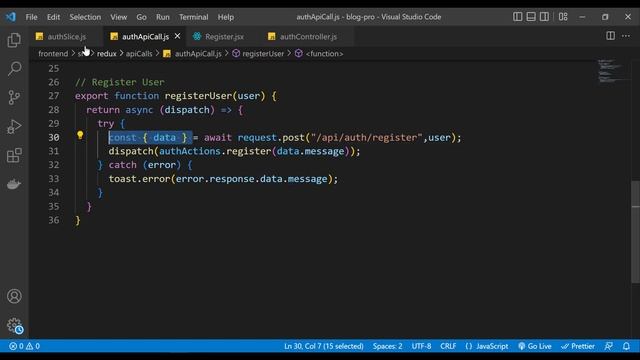This screenshot has height=360, width=640.
Task: Open the Selection menu
Action: (85, 17)
